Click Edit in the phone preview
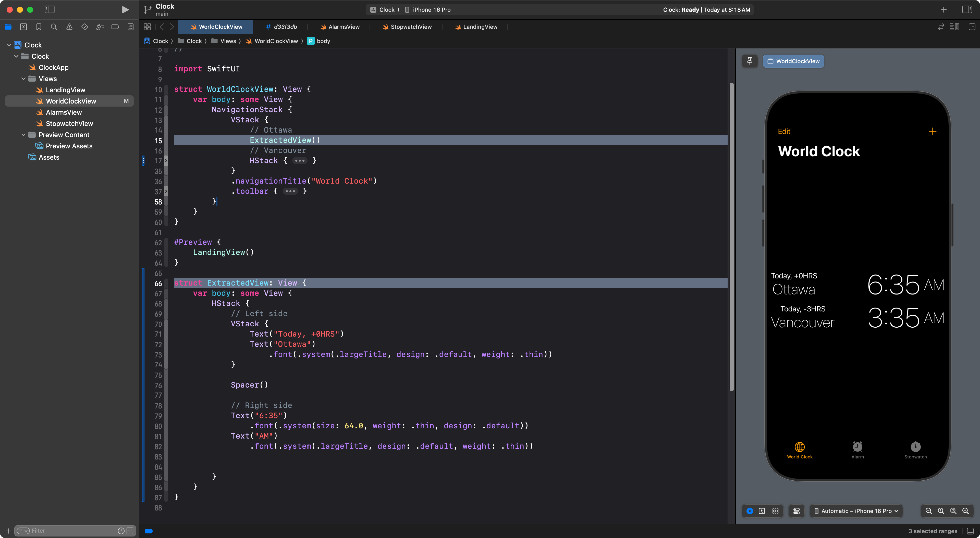 [784, 131]
